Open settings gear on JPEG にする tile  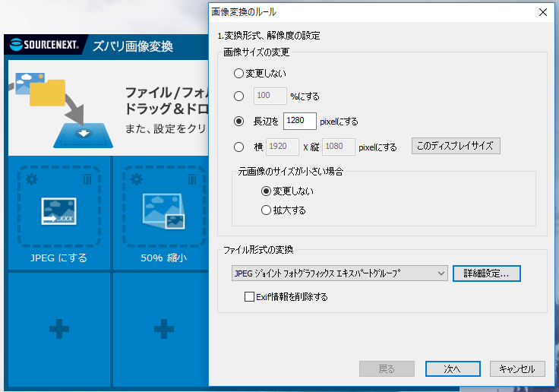click(32, 179)
